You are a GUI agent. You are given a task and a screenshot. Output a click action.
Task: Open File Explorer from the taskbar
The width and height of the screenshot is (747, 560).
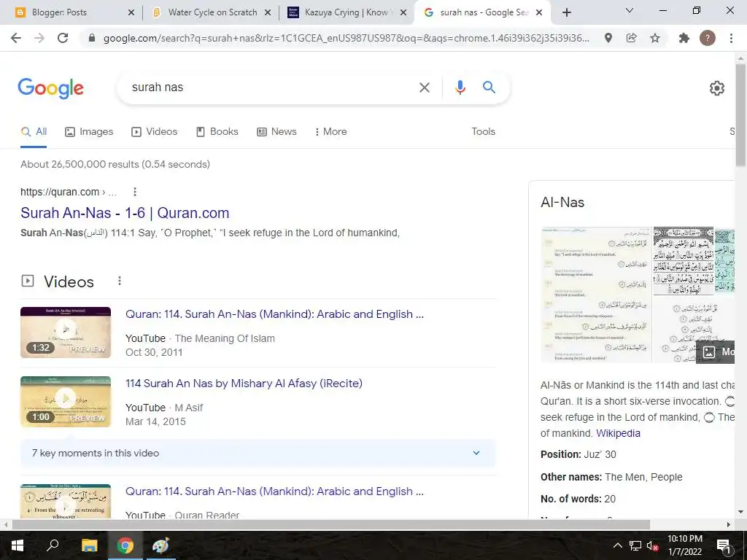pos(89,545)
